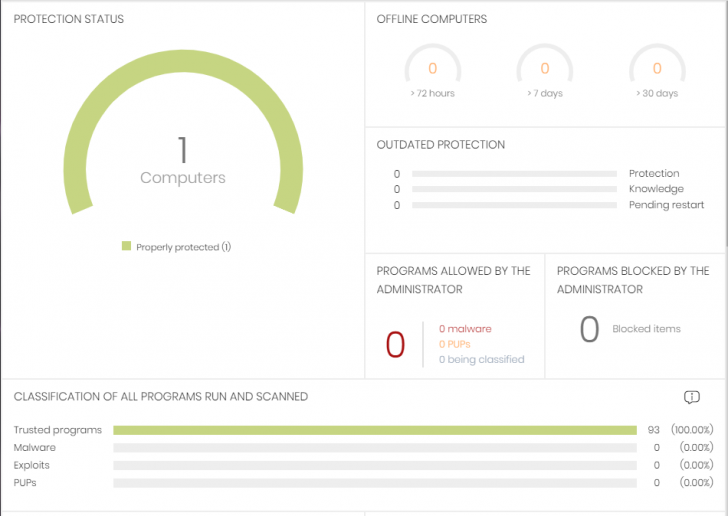The height and width of the screenshot is (516, 728).
Task: Click the outdated Knowledge bar
Action: pos(514,189)
